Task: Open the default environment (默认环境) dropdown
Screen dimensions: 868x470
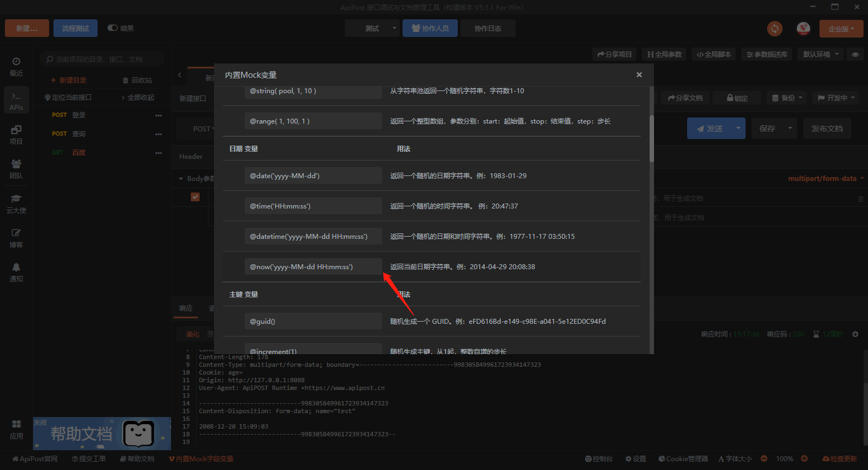Action: click(820, 54)
